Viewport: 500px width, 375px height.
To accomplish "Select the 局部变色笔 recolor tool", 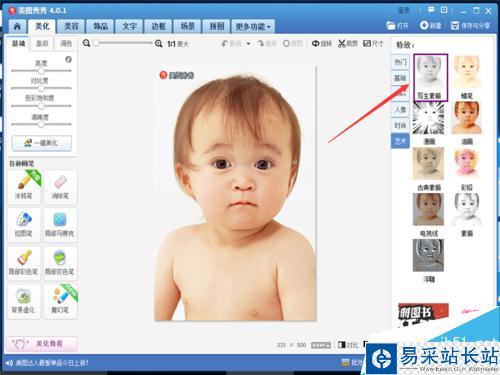I will (x=60, y=263).
